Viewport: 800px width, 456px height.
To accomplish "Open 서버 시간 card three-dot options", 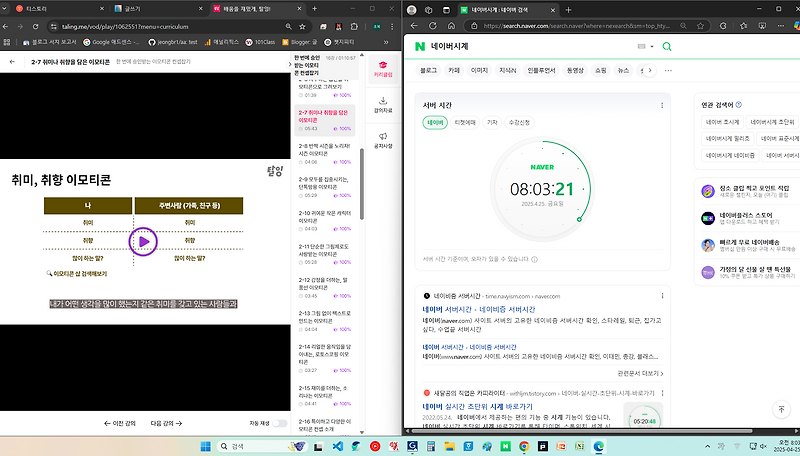I will tap(662, 105).
